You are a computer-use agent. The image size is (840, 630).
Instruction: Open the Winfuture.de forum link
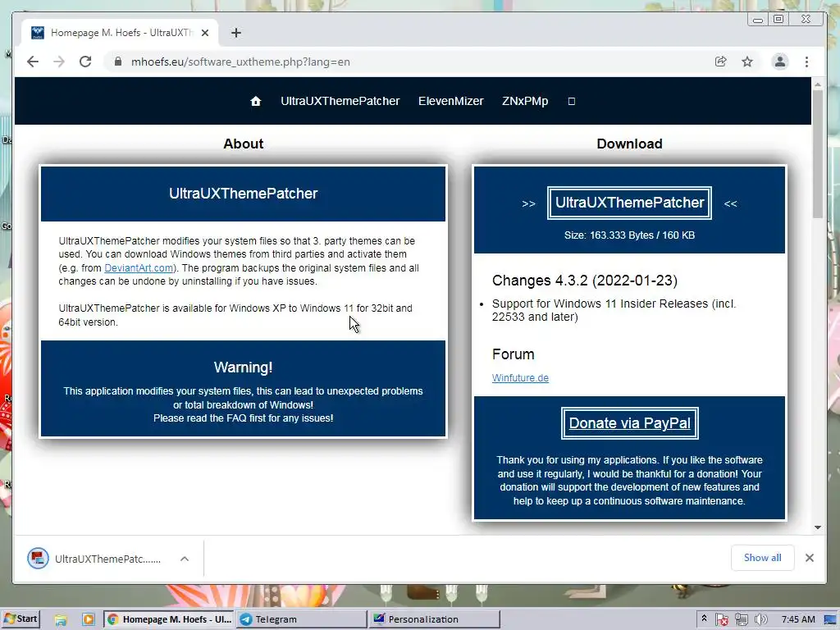point(520,377)
